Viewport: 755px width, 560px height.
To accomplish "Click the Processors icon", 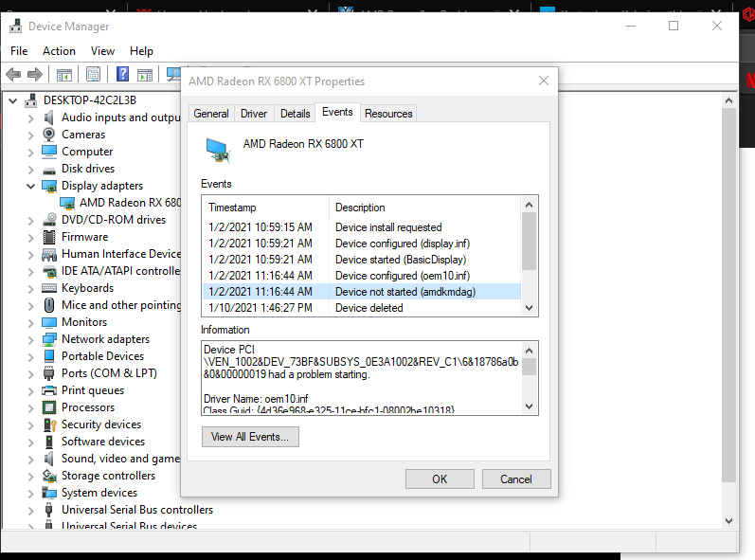I will [49, 407].
